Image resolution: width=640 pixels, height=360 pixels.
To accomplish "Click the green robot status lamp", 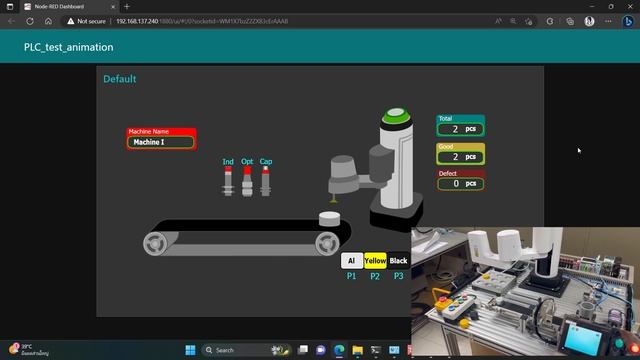I will tap(396, 116).
